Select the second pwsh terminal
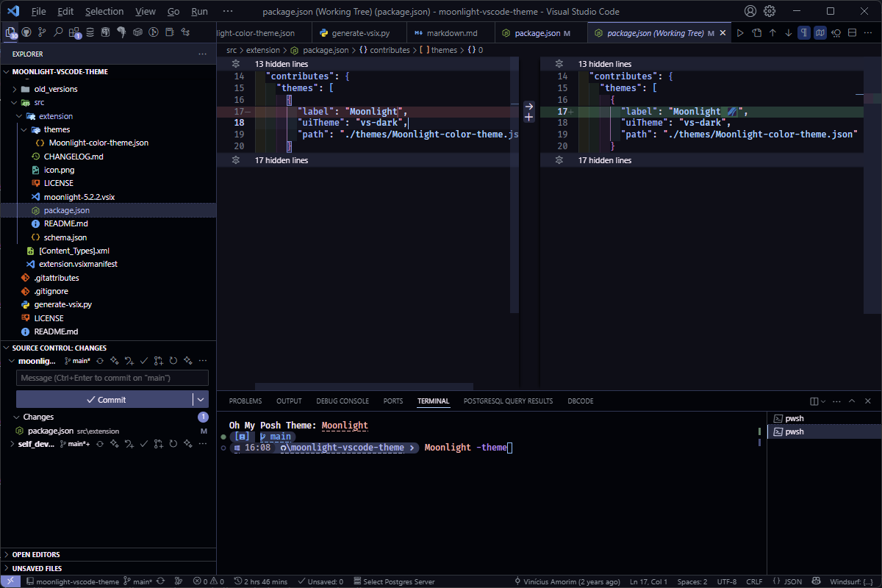 [823, 431]
